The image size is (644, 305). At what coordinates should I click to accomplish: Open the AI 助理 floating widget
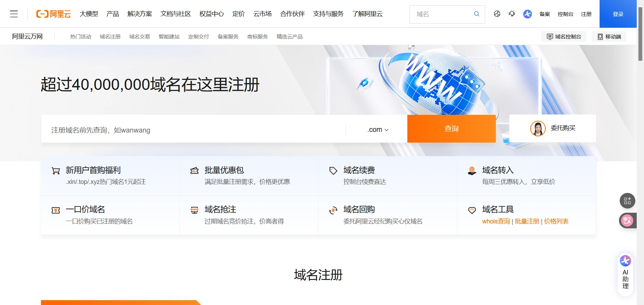click(625, 275)
